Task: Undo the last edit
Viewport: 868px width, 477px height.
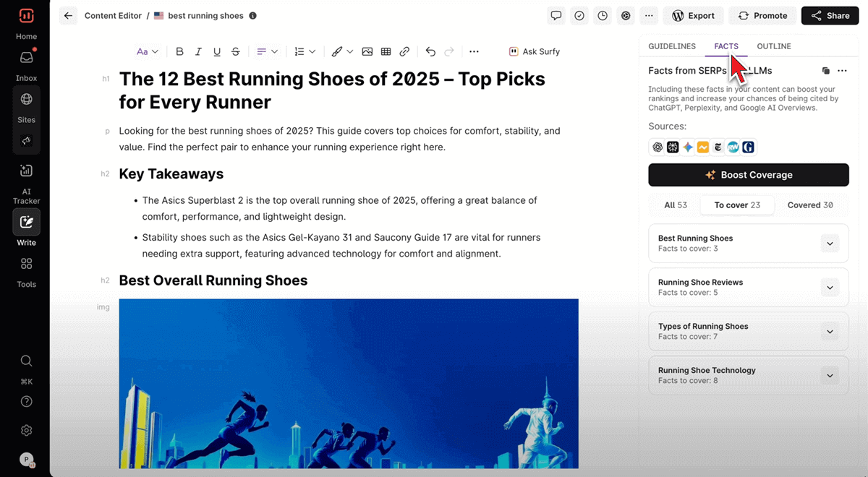Action: (x=430, y=51)
